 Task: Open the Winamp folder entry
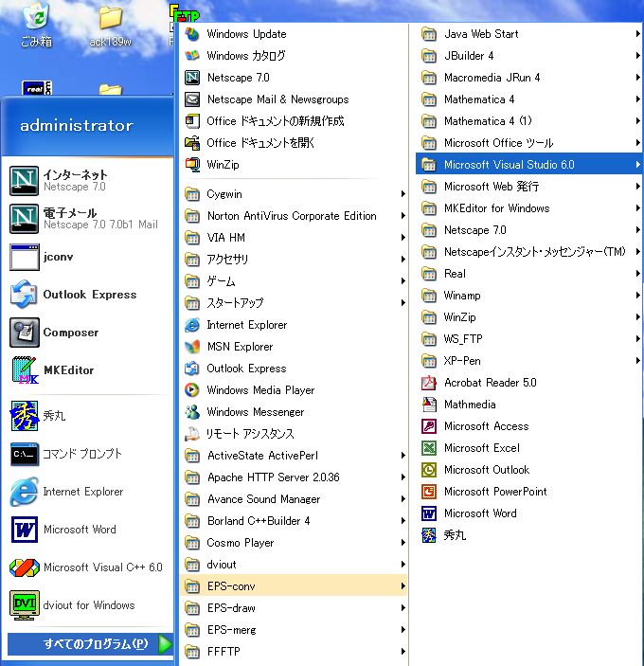pyautogui.click(x=529, y=296)
